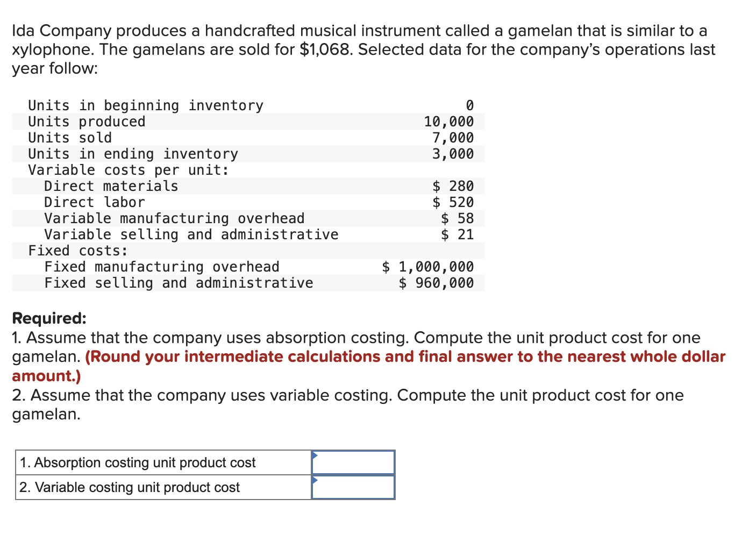756x556 pixels.
Task: Click the Fixed manufacturing overhead $ 1,000,000 value
Action: pyautogui.click(x=428, y=267)
